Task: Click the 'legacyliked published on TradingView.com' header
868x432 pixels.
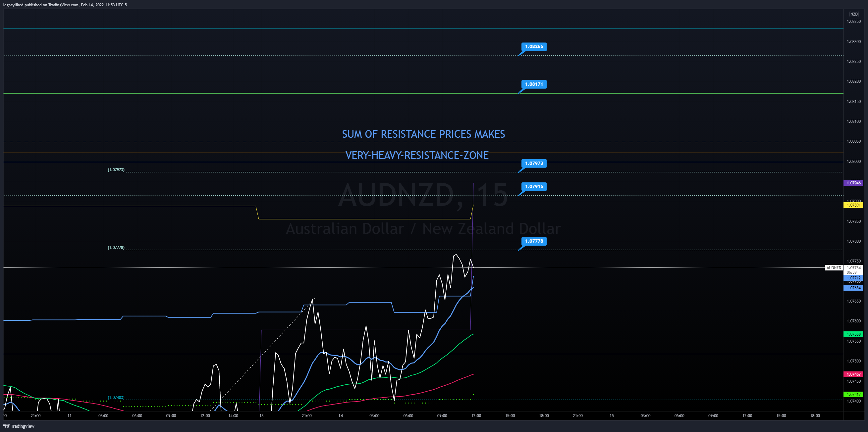Action: [65, 5]
